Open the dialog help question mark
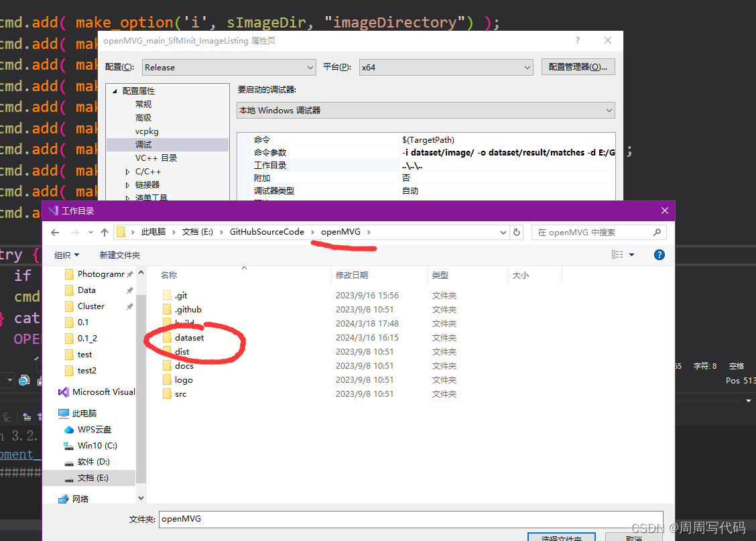 pos(577,40)
